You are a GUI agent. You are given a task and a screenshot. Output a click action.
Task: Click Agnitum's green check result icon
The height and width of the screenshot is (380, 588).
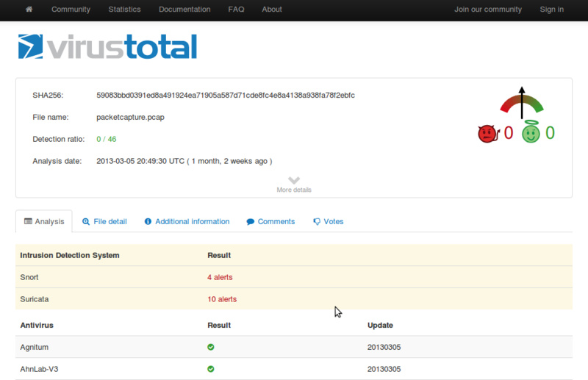pyautogui.click(x=211, y=347)
